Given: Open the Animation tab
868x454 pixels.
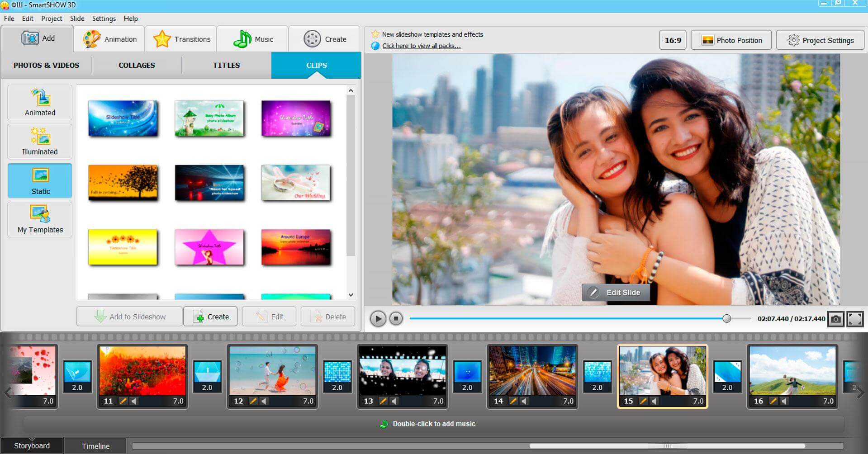Looking at the screenshot, I should [109, 39].
